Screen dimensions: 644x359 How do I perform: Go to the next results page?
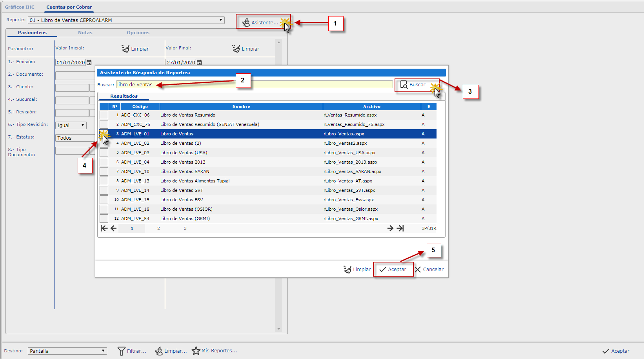(390, 228)
